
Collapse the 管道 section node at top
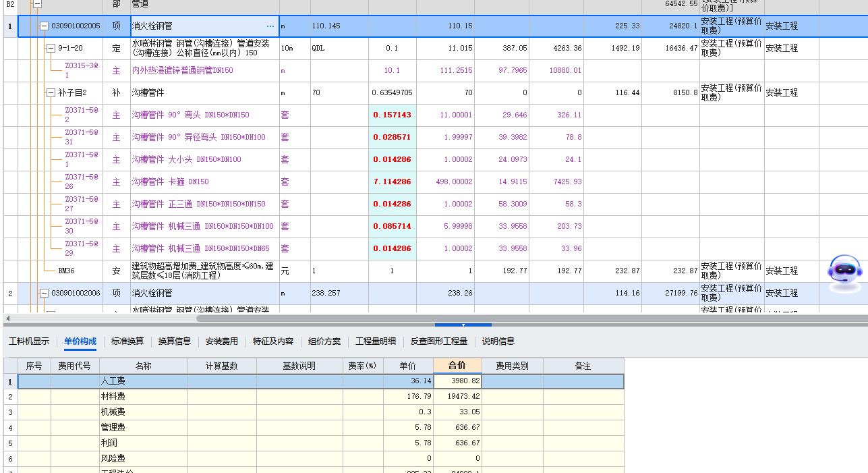[x=38, y=3]
